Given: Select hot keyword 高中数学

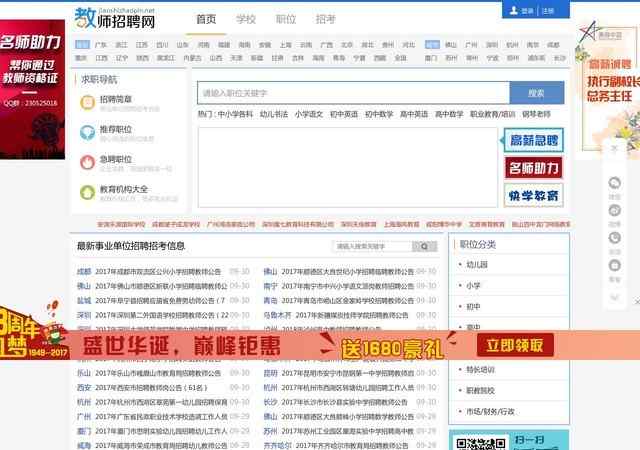Looking at the screenshot, I should (449, 114).
